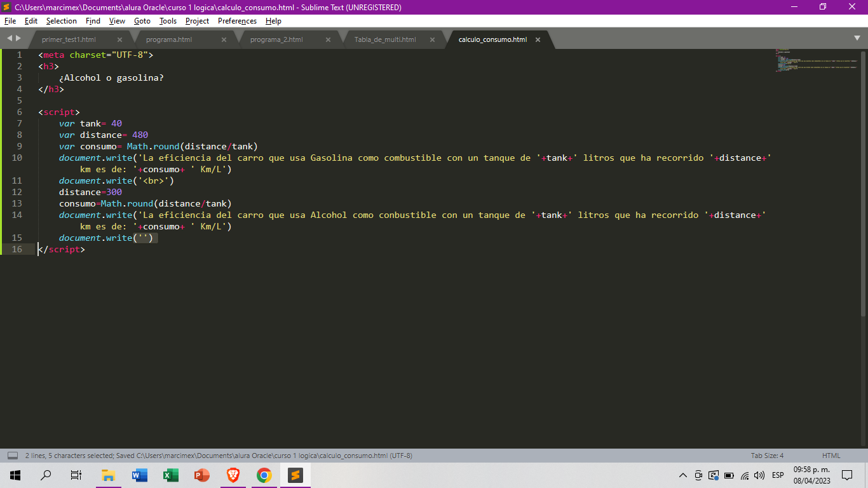Open the Selection menu
The width and height of the screenshot is (868, 488).
62,21
